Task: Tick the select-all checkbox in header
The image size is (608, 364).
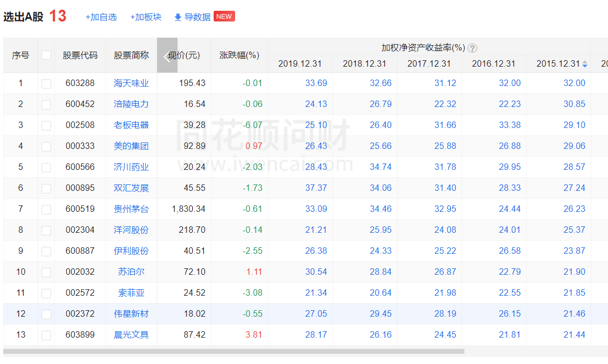Action: tap(46, 55)
